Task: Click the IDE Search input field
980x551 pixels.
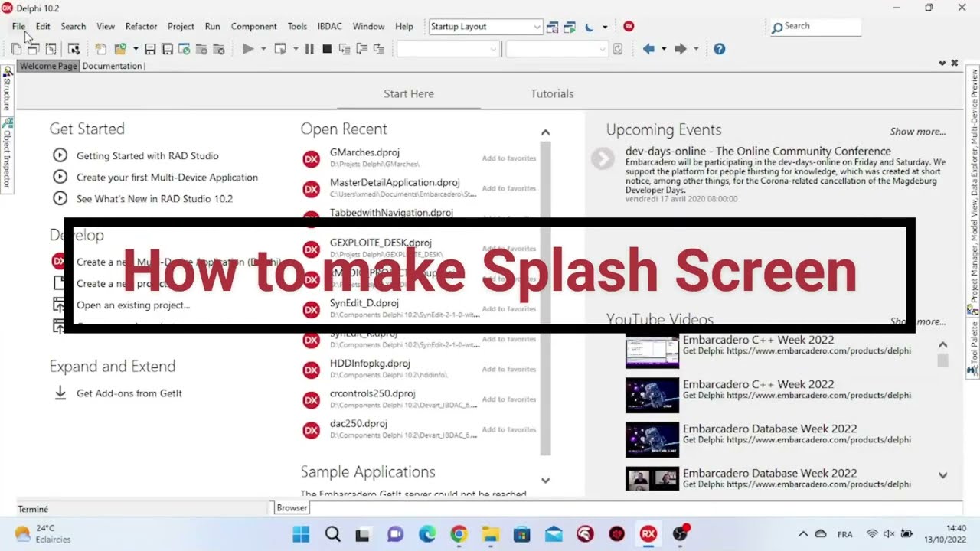Action: (815, 27)
